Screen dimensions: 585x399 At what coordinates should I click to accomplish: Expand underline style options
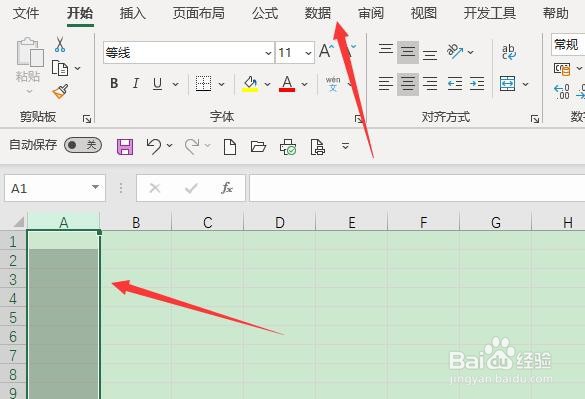coord(175,84)
